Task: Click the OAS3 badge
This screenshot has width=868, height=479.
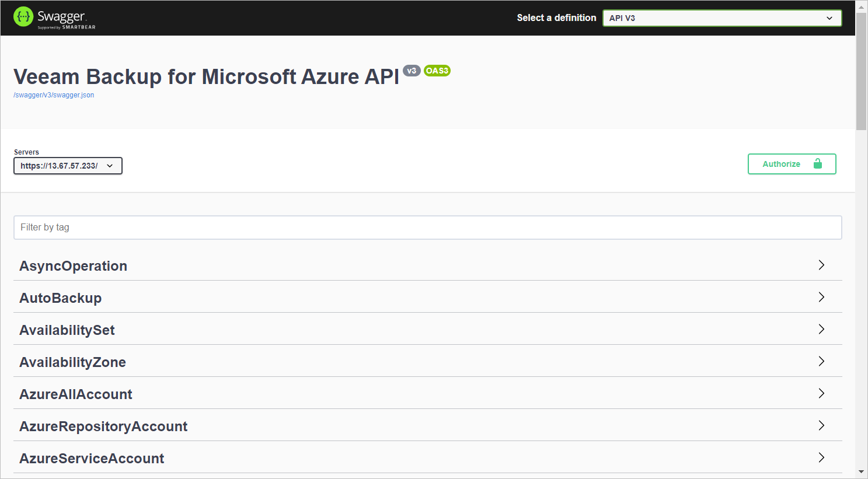Action: point(437,71)
